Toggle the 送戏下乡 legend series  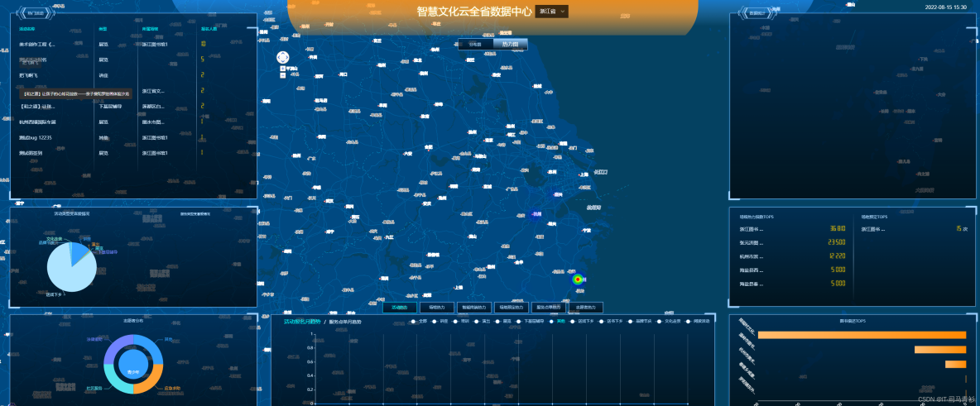click(x=581, y=322)
